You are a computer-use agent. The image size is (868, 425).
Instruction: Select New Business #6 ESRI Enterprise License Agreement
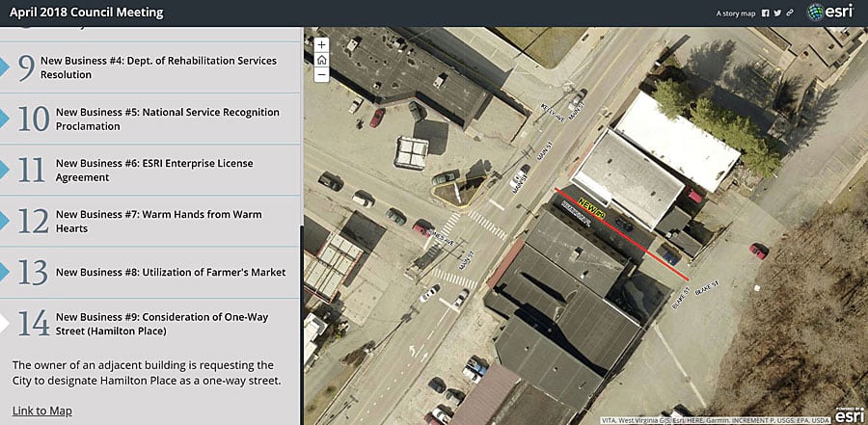point(154,170)
